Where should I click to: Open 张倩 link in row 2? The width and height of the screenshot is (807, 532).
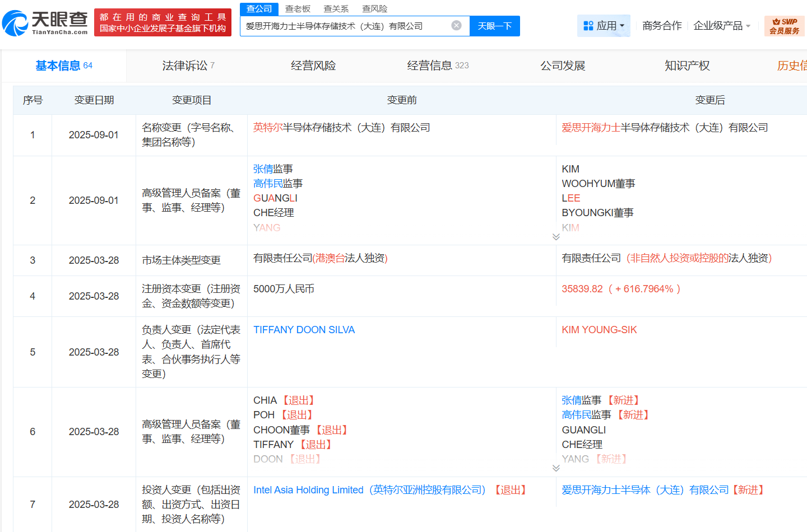click(x=263, y=169)
